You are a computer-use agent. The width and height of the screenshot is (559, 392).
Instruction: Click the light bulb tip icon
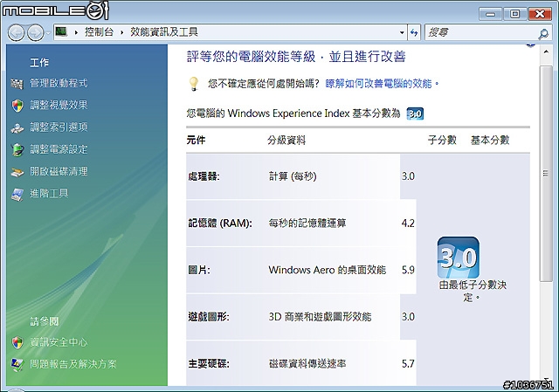(x=193, y=84)
